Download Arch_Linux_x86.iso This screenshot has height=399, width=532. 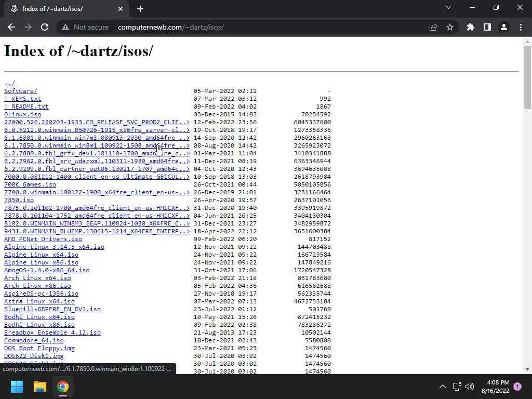point(37,286)
